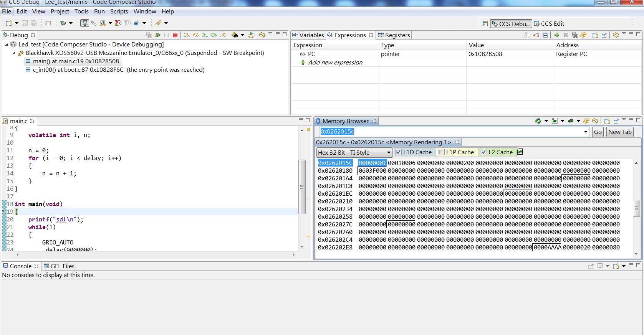Select the CCS Debug perspective button
This screenshot has width=644, height=335.
point(511,24)
